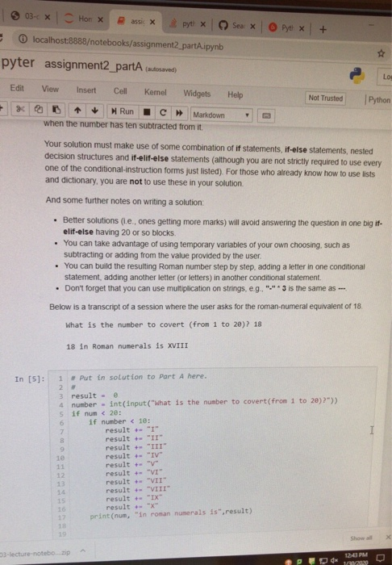Click Show all downloads

pos(361,538)
